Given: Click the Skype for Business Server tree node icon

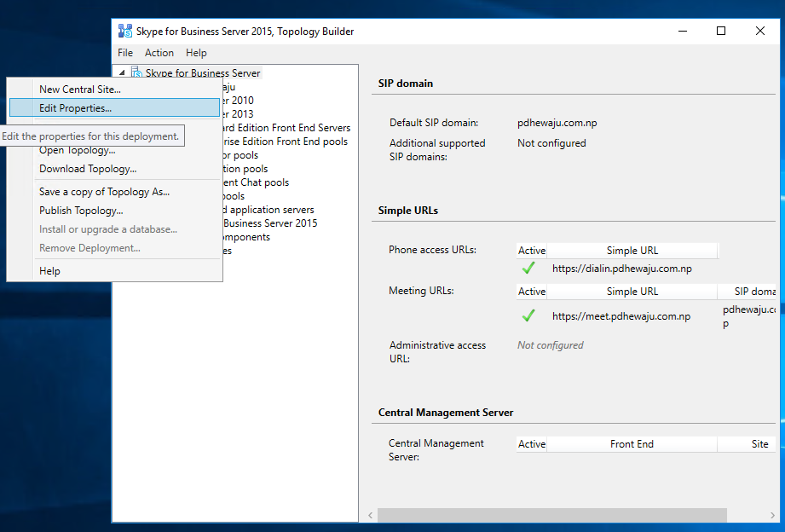Looking at the screenshot, I should point(136,72).
